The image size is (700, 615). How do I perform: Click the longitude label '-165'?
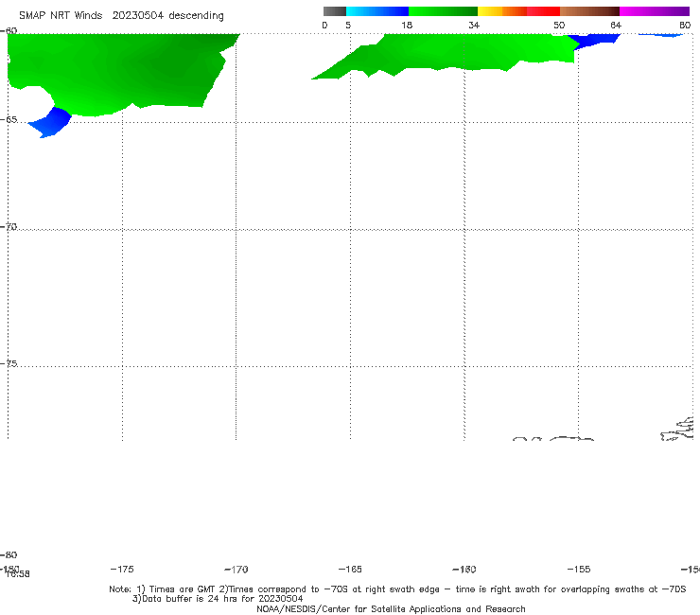350,570
